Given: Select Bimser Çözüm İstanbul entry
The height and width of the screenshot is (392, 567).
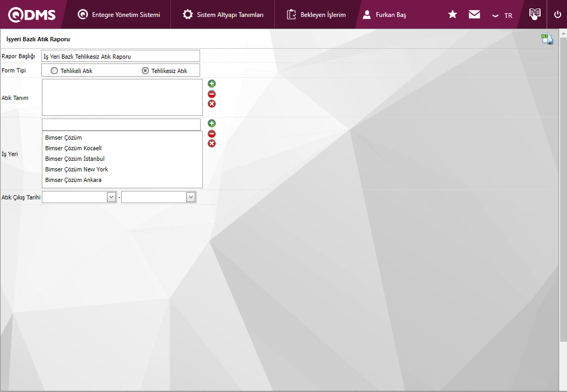Looking at the screenshot, I should 75,159.
